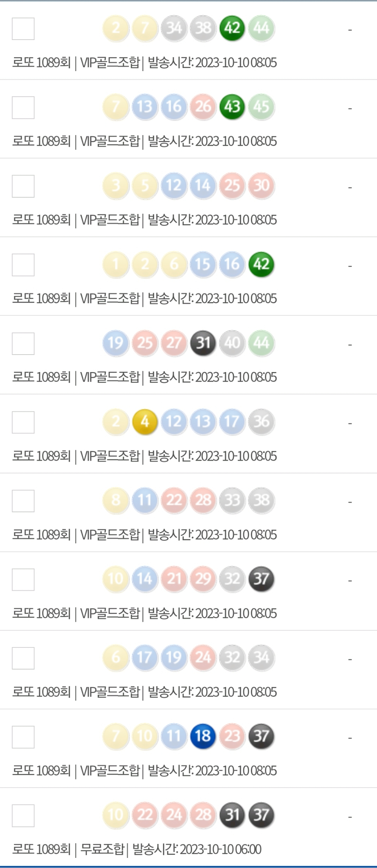This screenshot has height=868, width=377.
Task: Click the gray 36 ball
Action: point(261,421)
